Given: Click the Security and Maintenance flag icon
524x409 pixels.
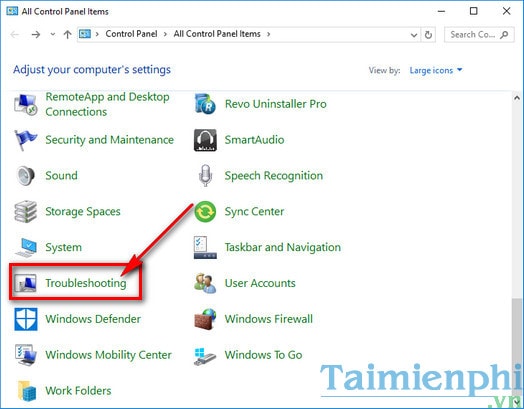Looking at the screenshot, I should coord(25,140).
